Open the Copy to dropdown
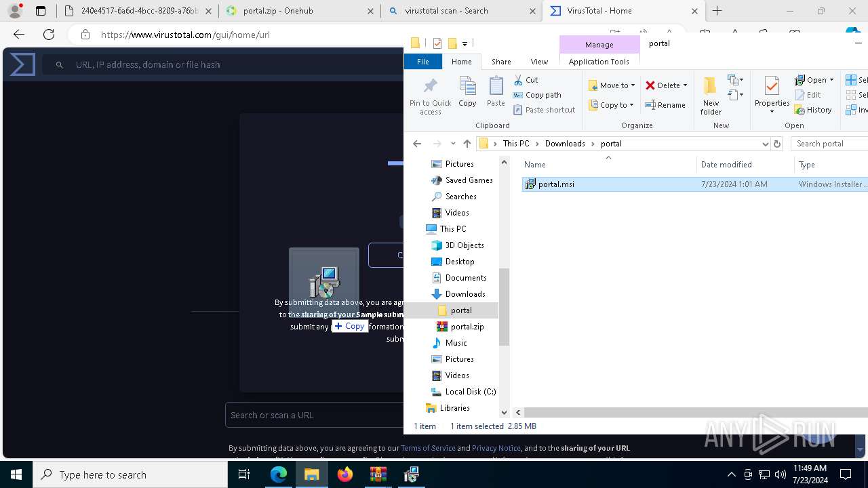 611,105
